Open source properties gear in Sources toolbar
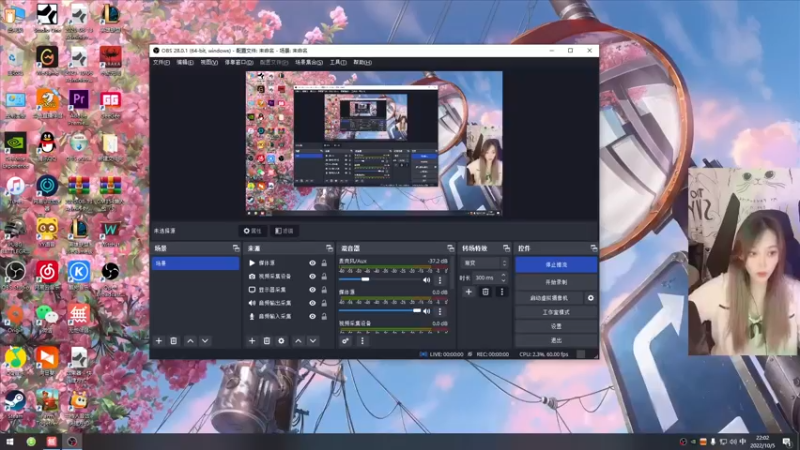The width and height of the screenshot is (800, 450). [x=281, y=341]
